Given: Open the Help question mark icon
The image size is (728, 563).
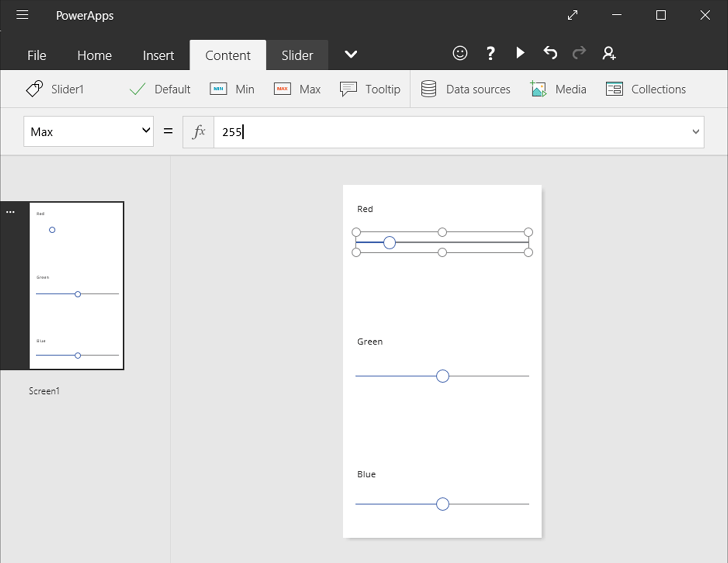Looking at the screenshot, I should [x=490, y=53].
